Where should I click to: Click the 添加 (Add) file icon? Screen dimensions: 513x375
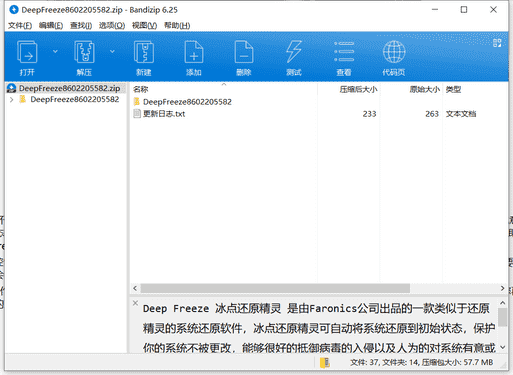194,52
